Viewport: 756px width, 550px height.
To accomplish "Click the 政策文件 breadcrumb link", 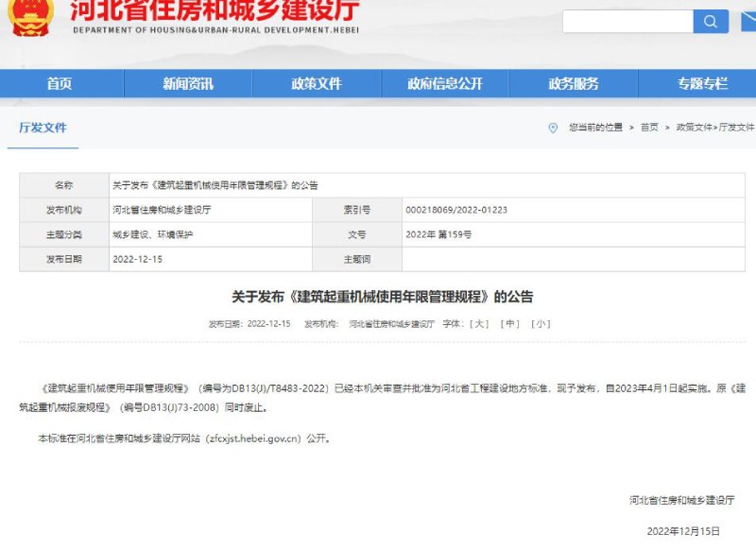I will click(693, 128).
